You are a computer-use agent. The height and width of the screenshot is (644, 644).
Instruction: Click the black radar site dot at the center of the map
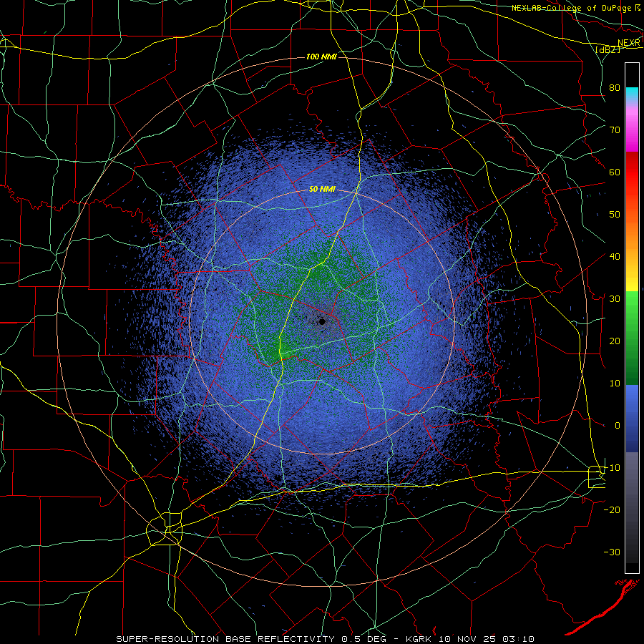(322, 321)
